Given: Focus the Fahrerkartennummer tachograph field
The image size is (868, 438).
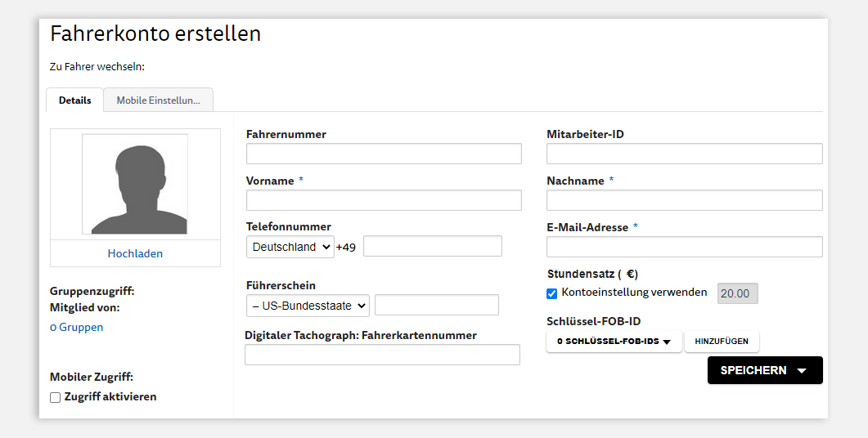Looking at the screenshot, I should (383, 355).
